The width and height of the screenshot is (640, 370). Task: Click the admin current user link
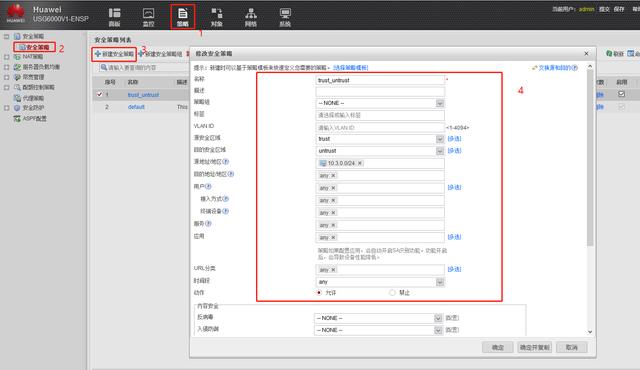(586, 9)
